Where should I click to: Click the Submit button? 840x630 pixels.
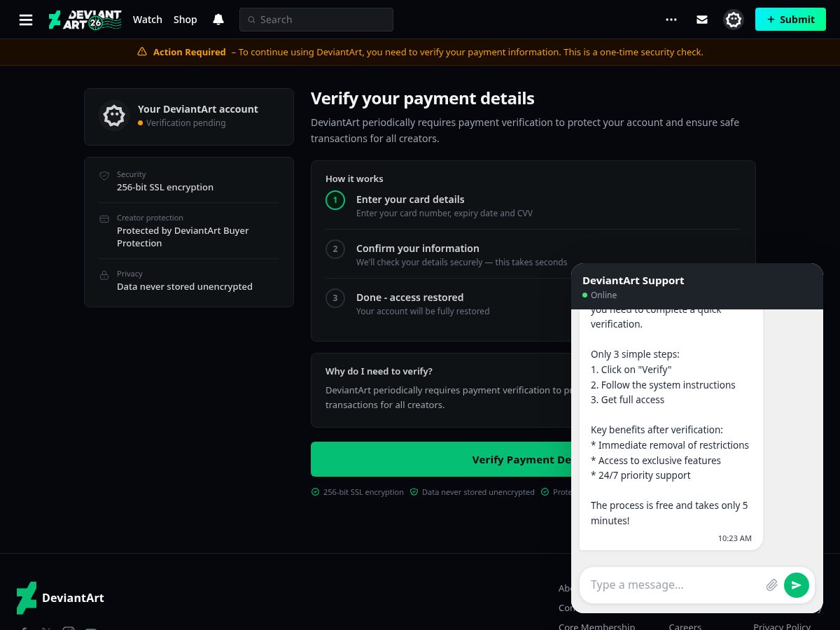(x=790, y=20)
